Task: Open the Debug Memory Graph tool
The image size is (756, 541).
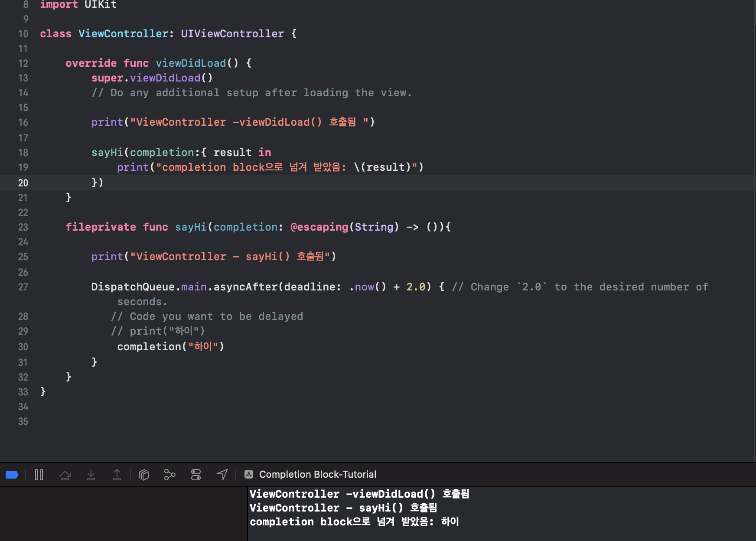Action: [170, 475]
